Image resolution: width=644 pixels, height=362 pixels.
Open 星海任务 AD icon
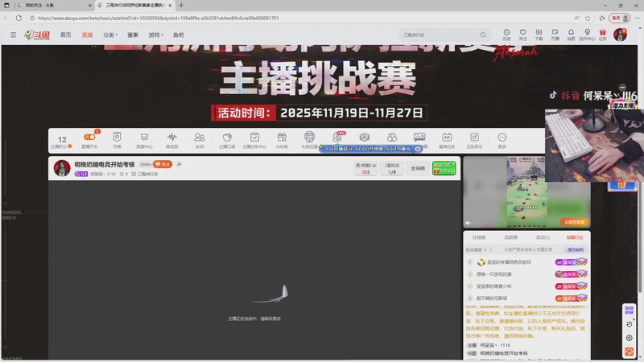(447, 140)
